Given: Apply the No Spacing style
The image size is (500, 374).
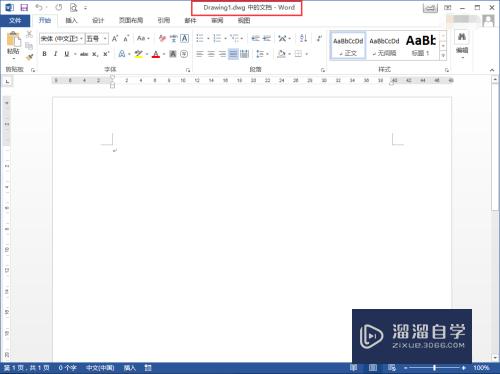Looking at the screenshot, I should [384, 46].
